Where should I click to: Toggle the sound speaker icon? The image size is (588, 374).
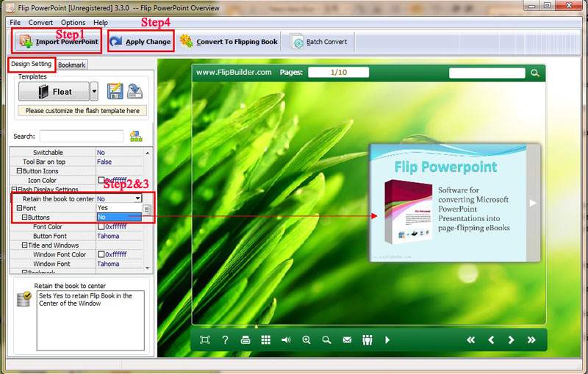coord(286,340)
